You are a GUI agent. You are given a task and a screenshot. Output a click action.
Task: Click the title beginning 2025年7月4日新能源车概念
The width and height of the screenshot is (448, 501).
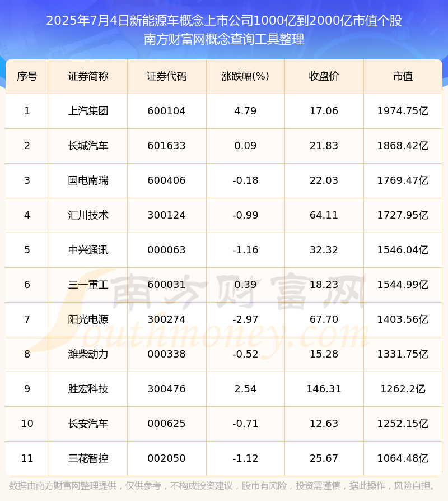tap(224, 21)
